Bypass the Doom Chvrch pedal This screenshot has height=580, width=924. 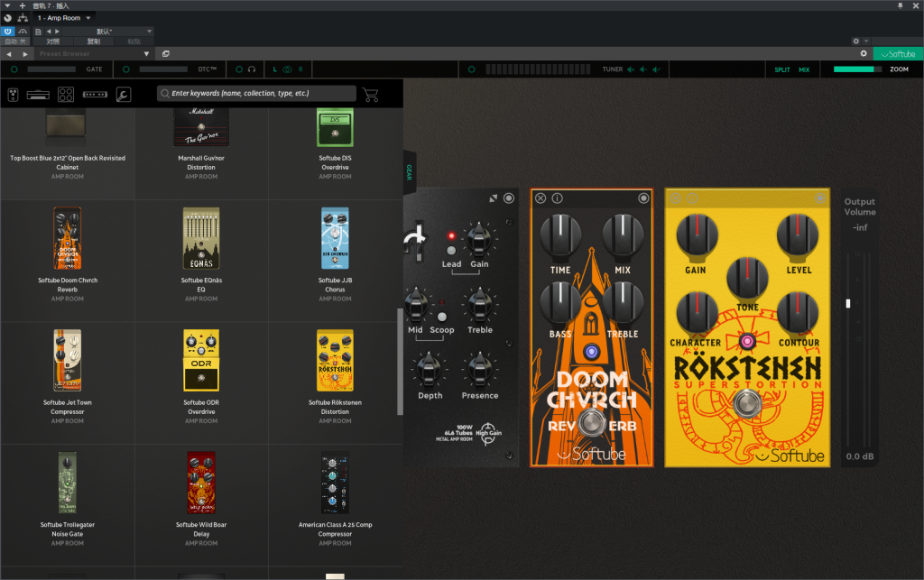click(x=643, y=198)
